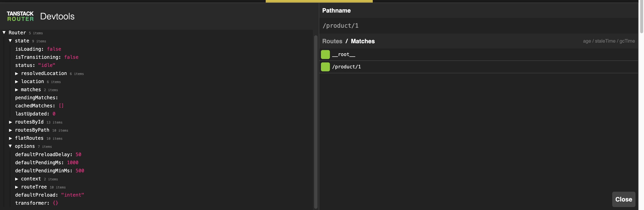644x210 pixels.
Task: Click green status swatch beside __root__
Action: click(325, 55)
